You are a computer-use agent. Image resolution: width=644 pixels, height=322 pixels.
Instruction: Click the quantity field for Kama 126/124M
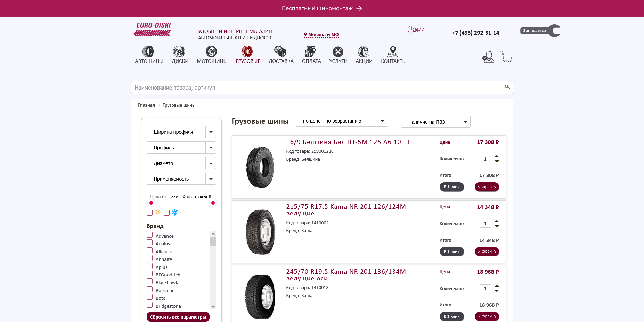pyautogui.click(x=486, y=224)
